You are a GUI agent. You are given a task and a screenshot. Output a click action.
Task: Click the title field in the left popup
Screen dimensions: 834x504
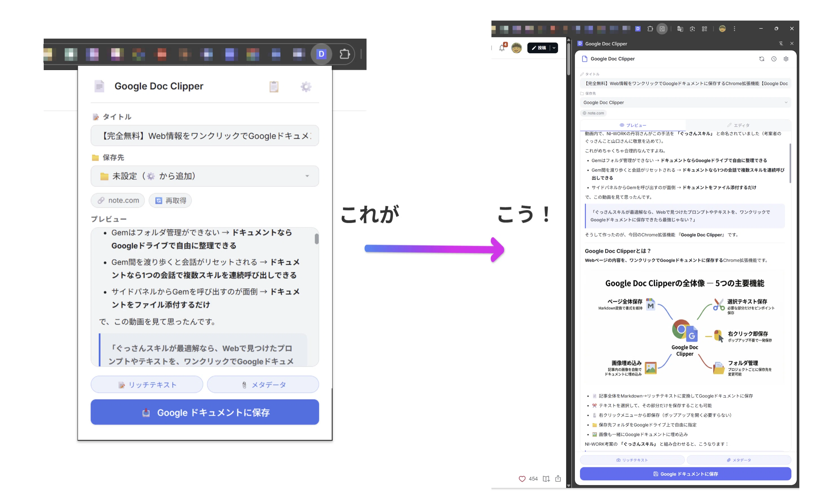(205, 136)
